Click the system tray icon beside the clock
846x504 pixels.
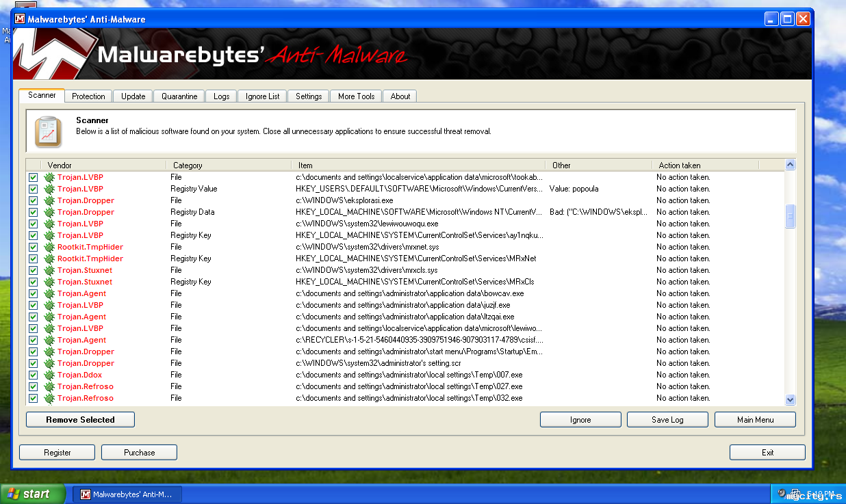[782, 493]
